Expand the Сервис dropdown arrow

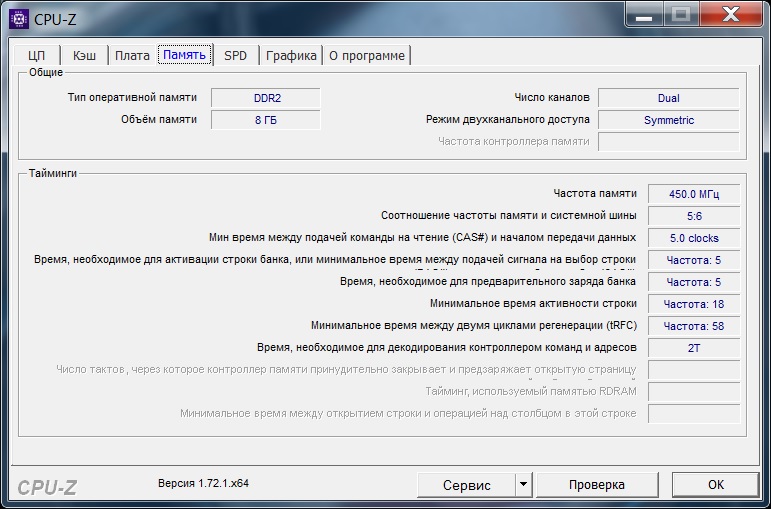coord(524,485)
